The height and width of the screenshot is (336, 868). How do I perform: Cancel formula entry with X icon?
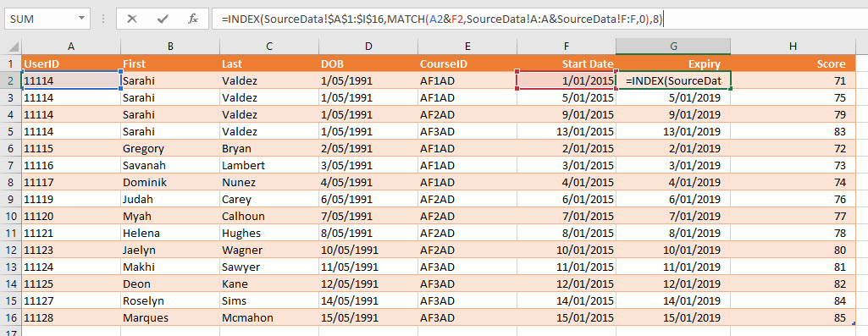(132, 19)
